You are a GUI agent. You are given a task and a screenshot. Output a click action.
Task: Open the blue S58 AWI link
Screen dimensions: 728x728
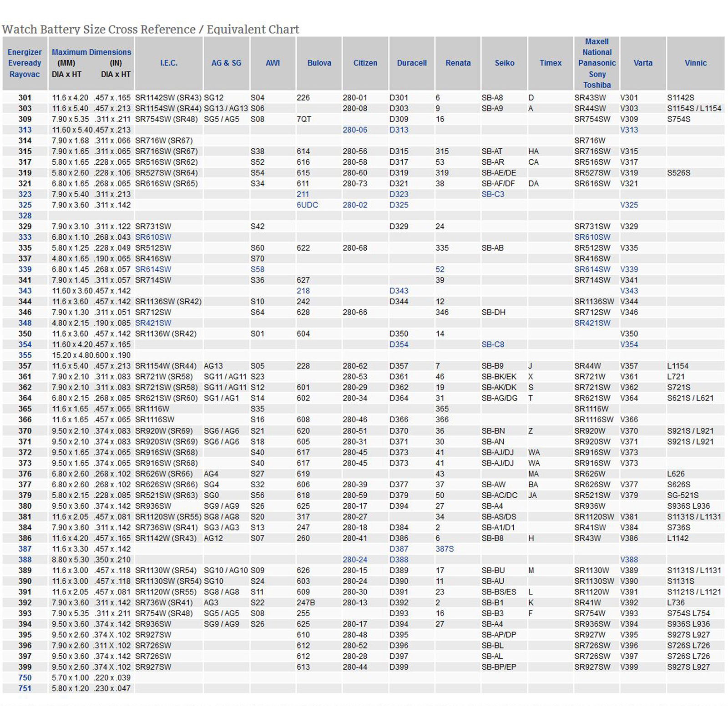pyautogui.click(x=258, y=270)
